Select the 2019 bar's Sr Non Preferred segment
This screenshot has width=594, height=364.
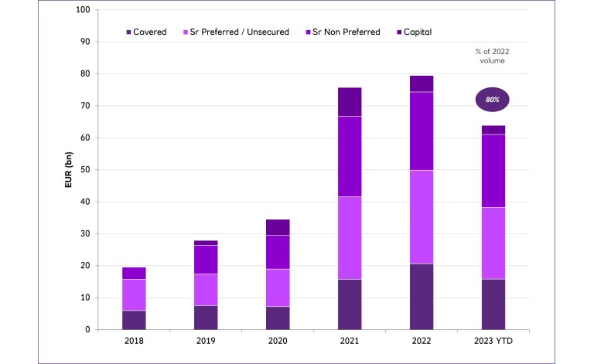point(206,260)
